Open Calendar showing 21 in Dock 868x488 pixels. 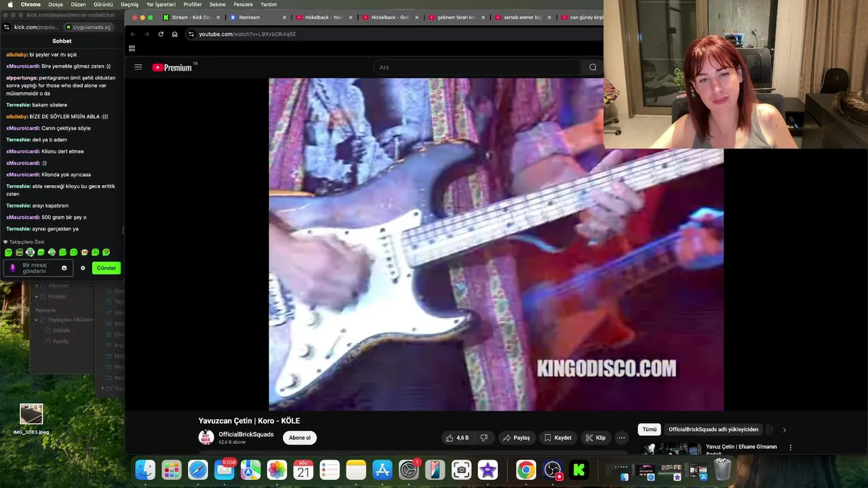click(303, 470)
